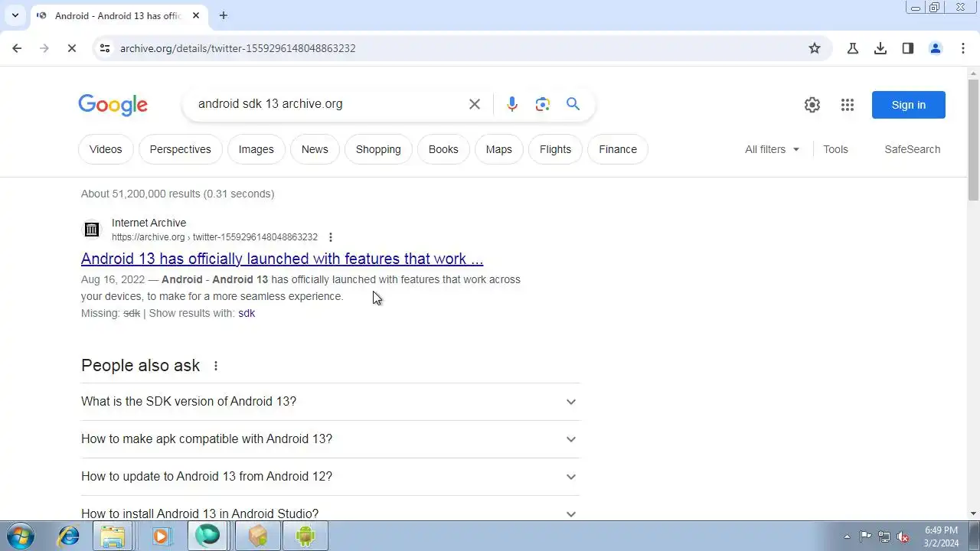Open the Windows Start menu
Image resolution: width=980 pixels, height=551 pixels.
tap(20, 536)
